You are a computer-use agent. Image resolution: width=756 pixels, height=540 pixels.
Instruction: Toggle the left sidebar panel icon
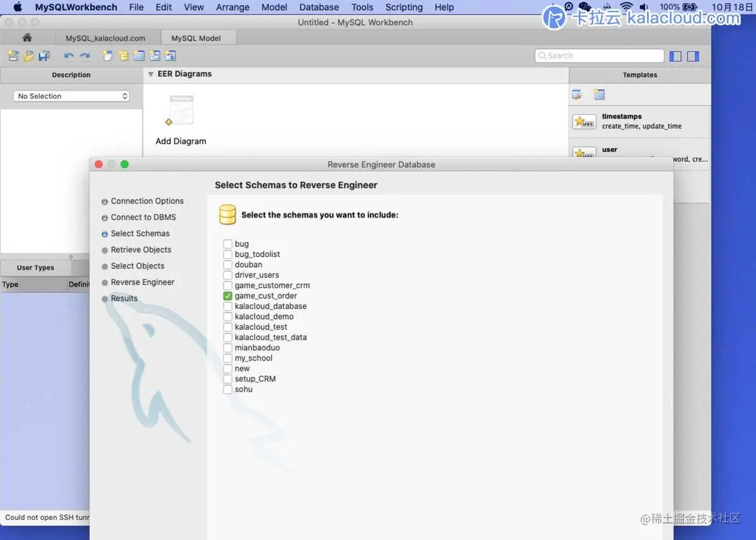tap(675, 56)
